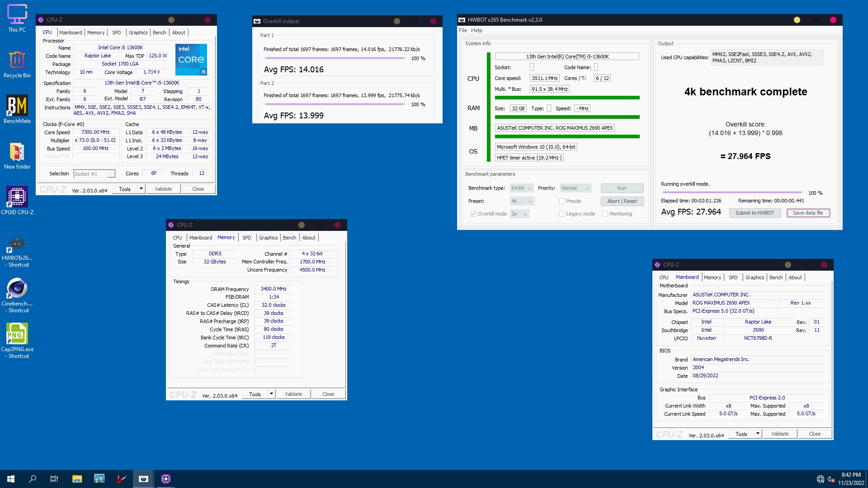Launch Cinebench shortcut on desktop
868x488 pixels.
17,296
